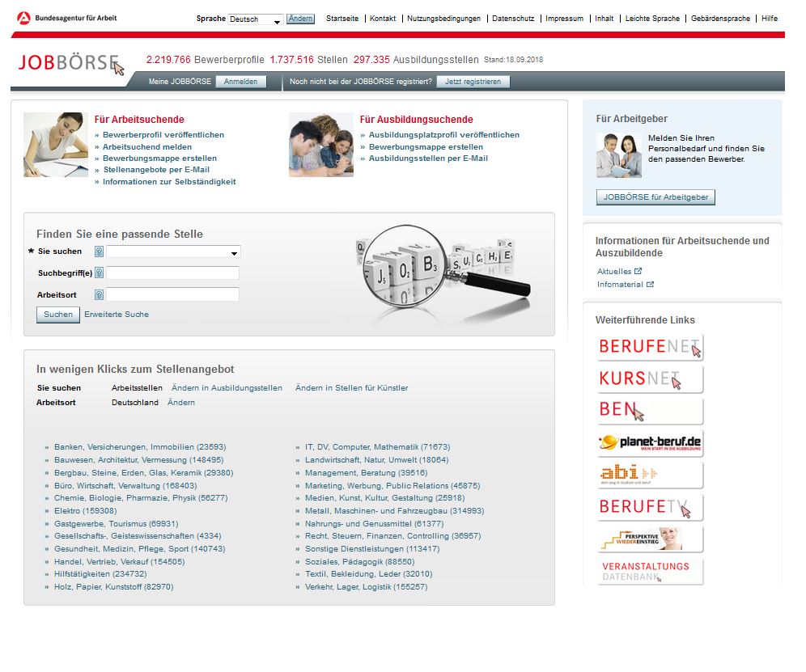This screenshot has height=672, width=806.
Task: Click the Suchen button
Action: [58, 315]
